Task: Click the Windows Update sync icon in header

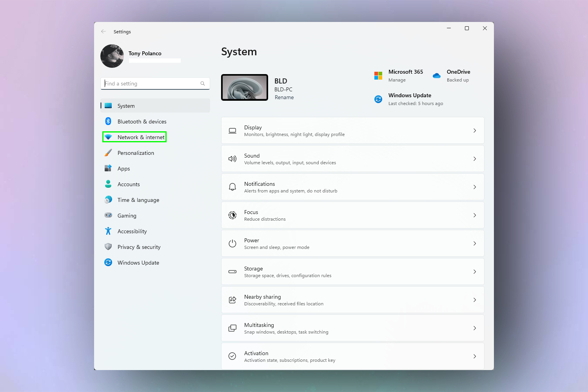Action: 378,99
